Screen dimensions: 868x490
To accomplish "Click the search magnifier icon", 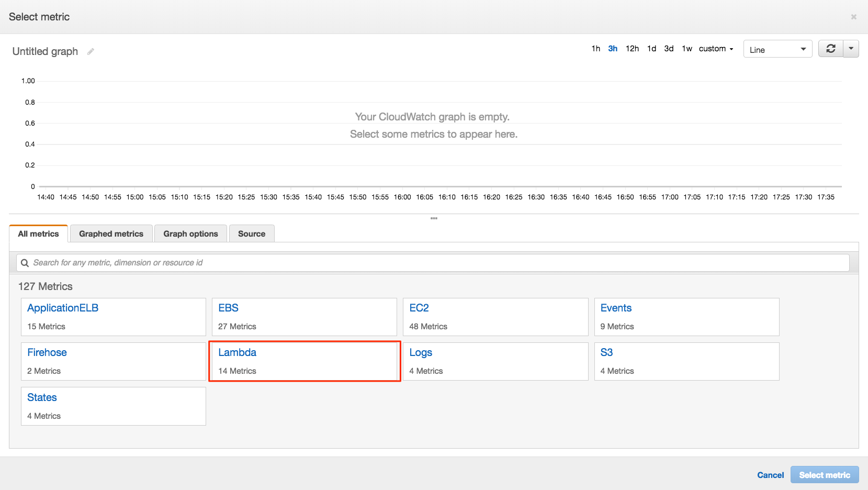I will (x=25, y=263).
